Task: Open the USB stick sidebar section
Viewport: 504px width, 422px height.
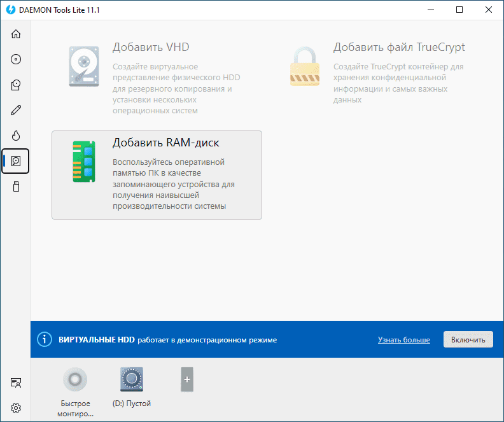Action: (x=16, y=186)
